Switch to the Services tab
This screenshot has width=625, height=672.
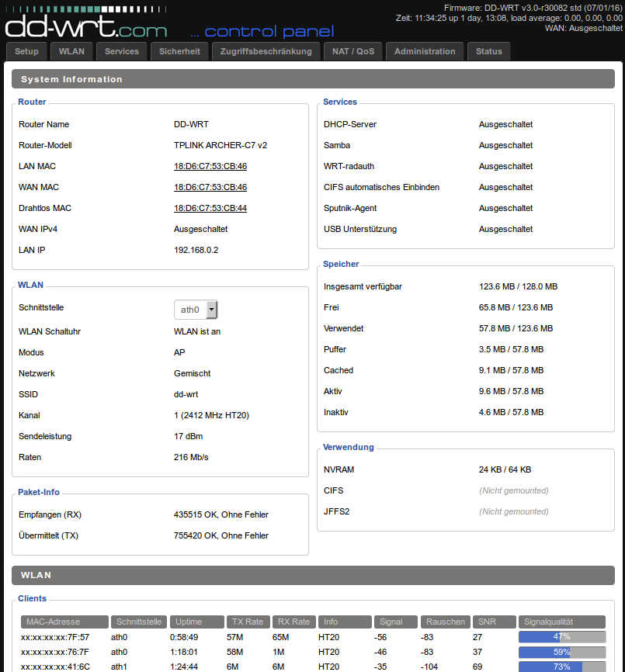pos(122,51)
